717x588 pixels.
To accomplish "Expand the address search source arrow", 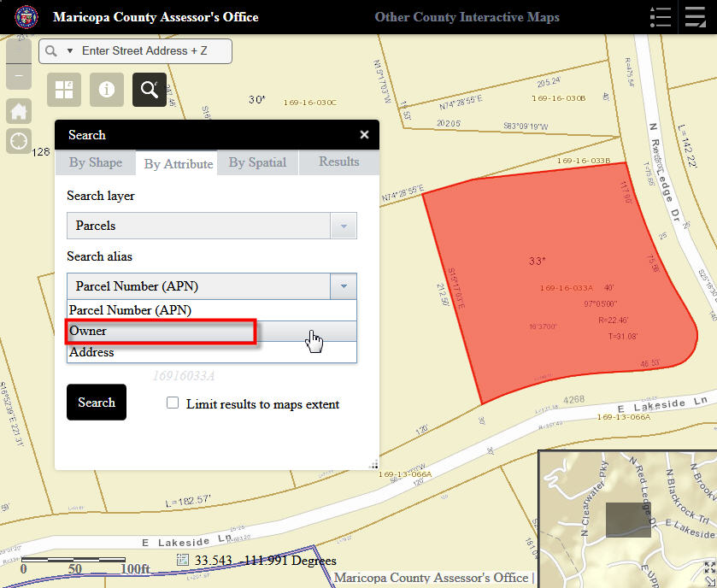I will click(x=70, y=51).
